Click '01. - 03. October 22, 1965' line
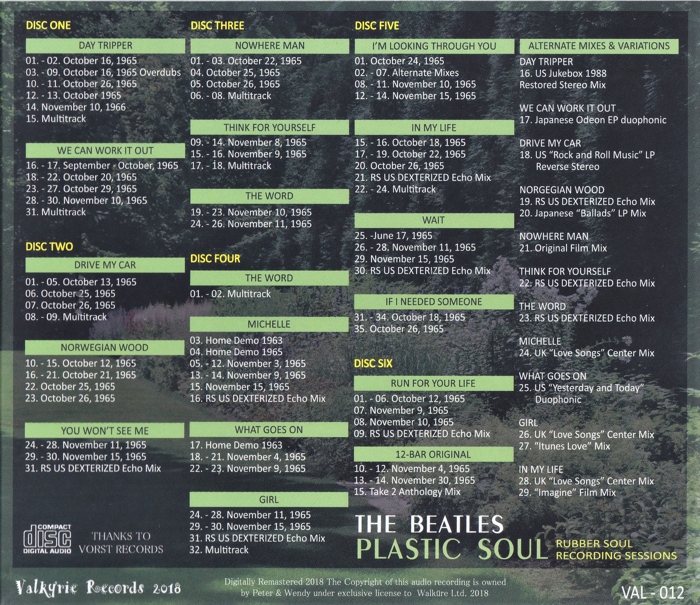Screen dimensions: 700x605 click(246, 61)
